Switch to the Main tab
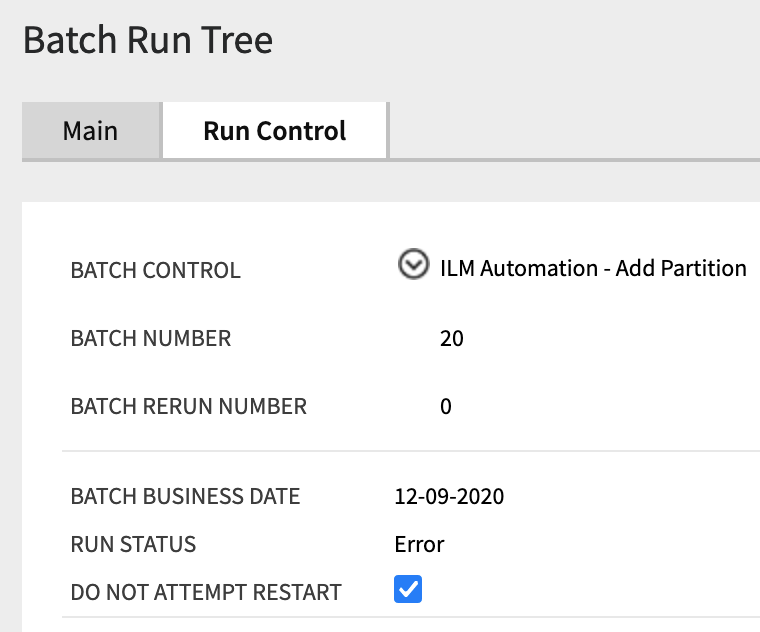 click(90, 131)
